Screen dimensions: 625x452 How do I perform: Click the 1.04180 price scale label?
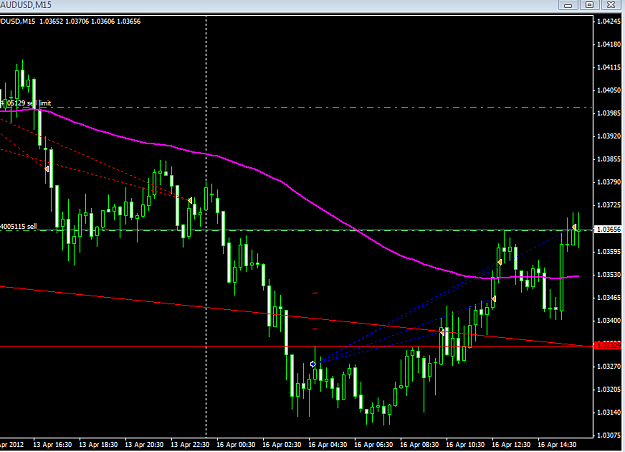point(609,44)
